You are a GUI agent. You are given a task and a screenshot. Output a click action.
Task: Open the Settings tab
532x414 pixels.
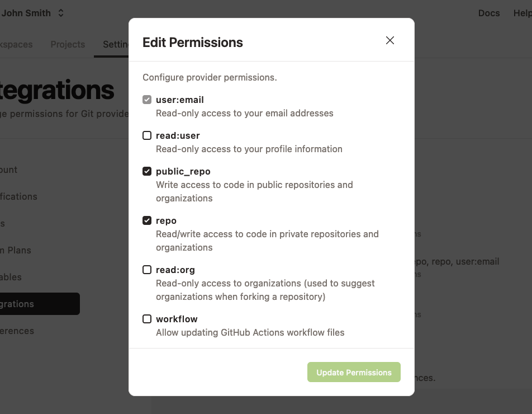point(116,44)
